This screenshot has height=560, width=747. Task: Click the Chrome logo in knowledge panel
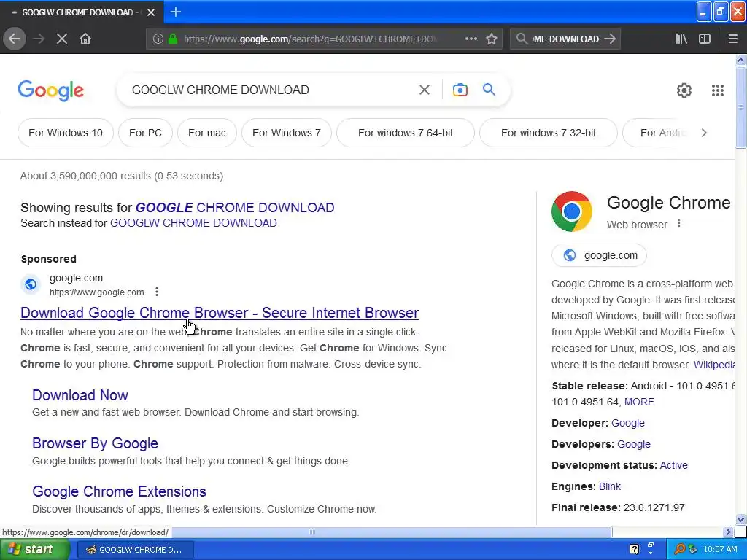coord(572,211)
